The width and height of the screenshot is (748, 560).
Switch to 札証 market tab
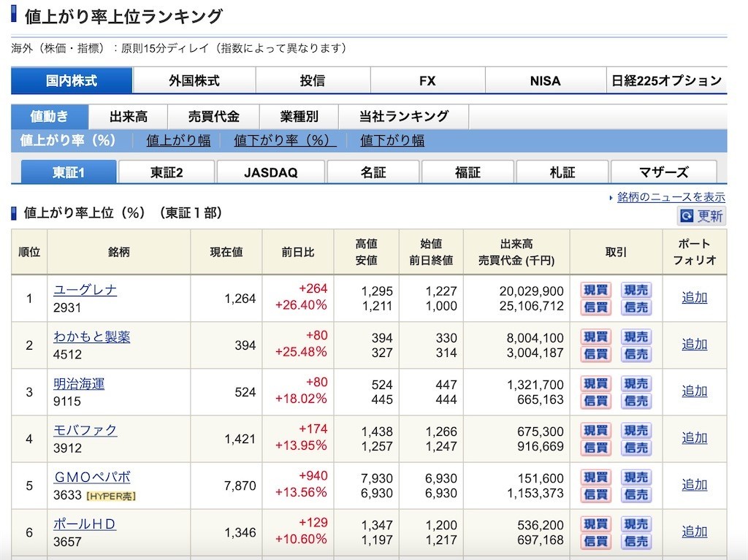click(562, 172)
